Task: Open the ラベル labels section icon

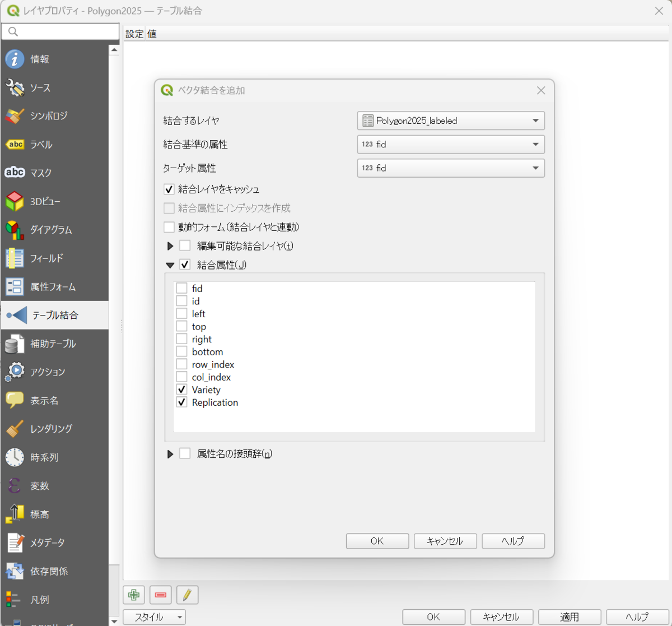Action: point(15,144)
